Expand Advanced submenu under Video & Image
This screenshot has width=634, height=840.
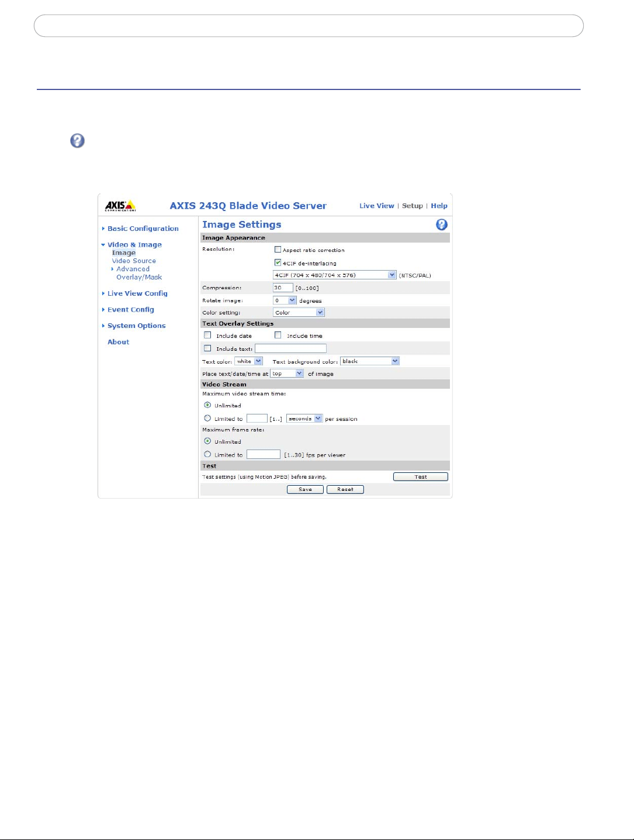pos(133,269)
